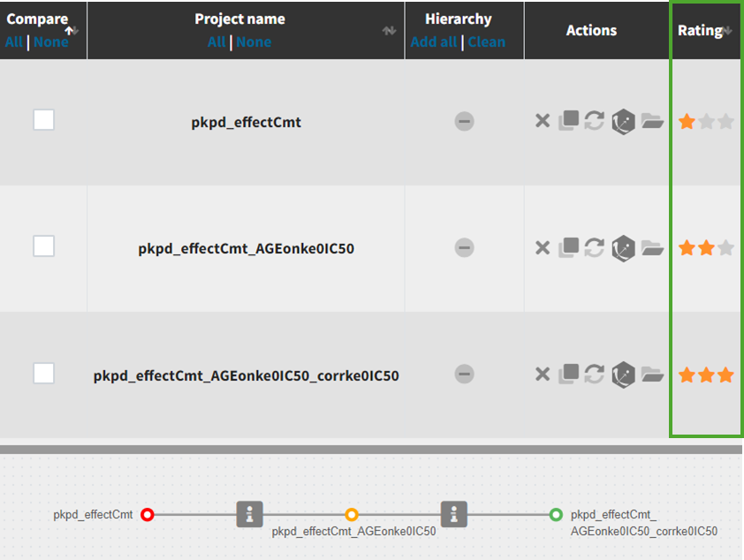Click 'Clean' link under Hierarchy
744x560 pixels.
point(487,42)
